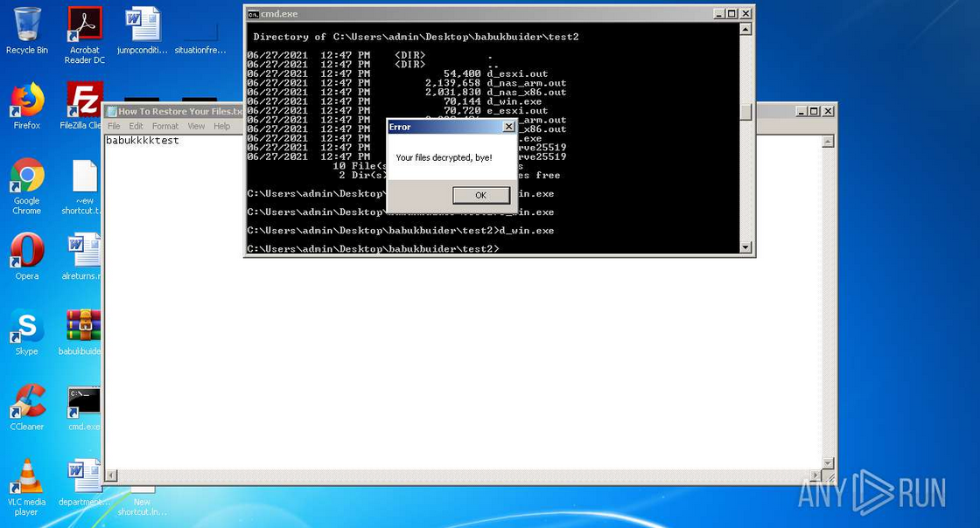Open the View menu in Notepad

(x=196, y=125)
